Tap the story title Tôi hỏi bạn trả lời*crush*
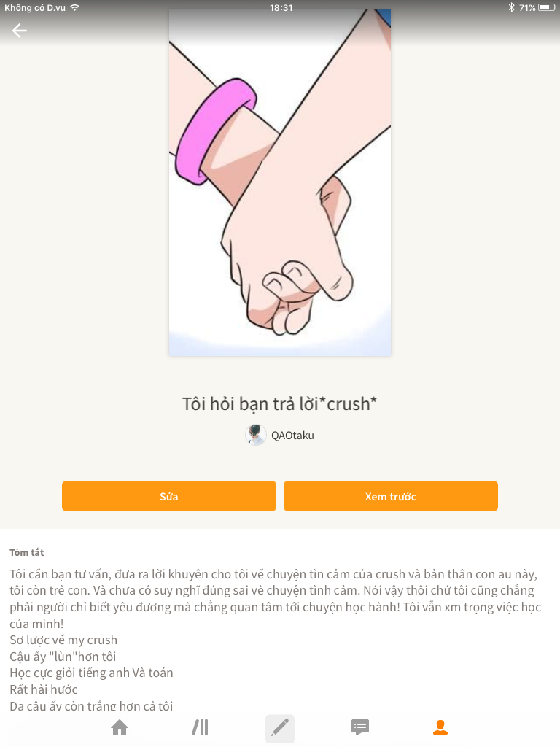This screenshot has height=747, width=560. pos(279,403)
